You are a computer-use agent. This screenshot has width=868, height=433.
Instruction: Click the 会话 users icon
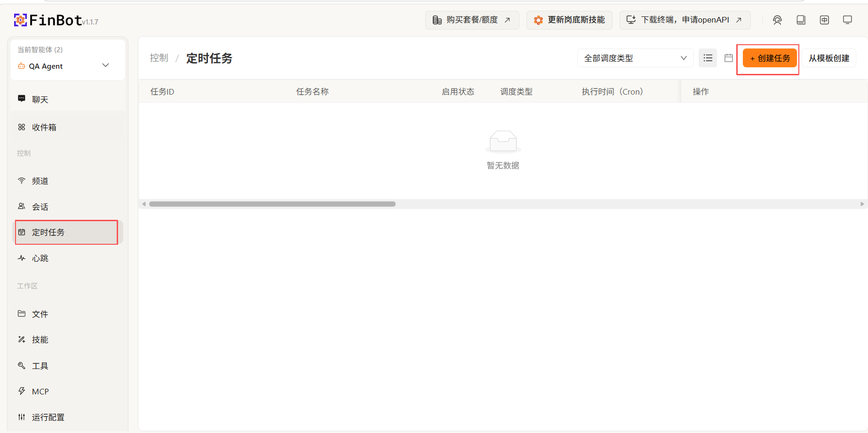pos(22,206)
